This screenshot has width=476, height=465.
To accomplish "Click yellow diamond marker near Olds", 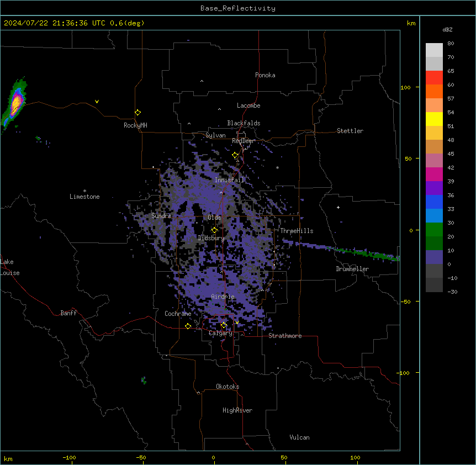I will 214,230.
